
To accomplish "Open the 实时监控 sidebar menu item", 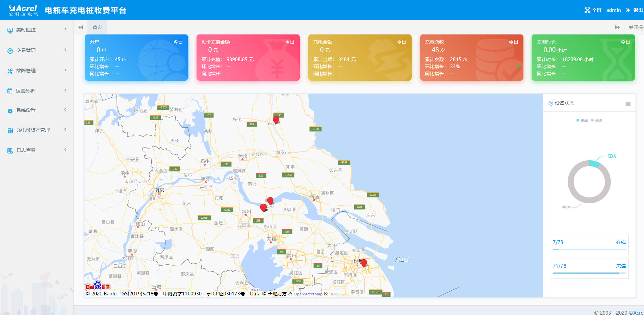I will tap(37, 30).
